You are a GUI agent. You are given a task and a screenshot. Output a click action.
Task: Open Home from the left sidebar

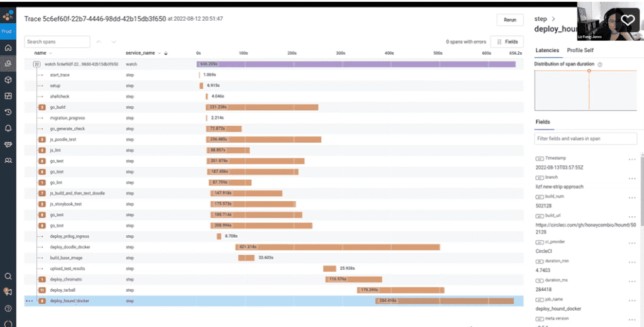8,48
